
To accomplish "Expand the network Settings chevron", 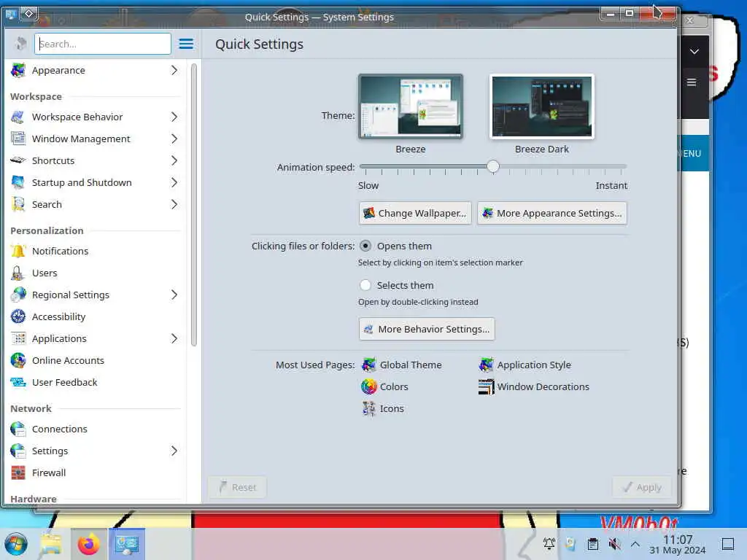I will tap(174, 451).
